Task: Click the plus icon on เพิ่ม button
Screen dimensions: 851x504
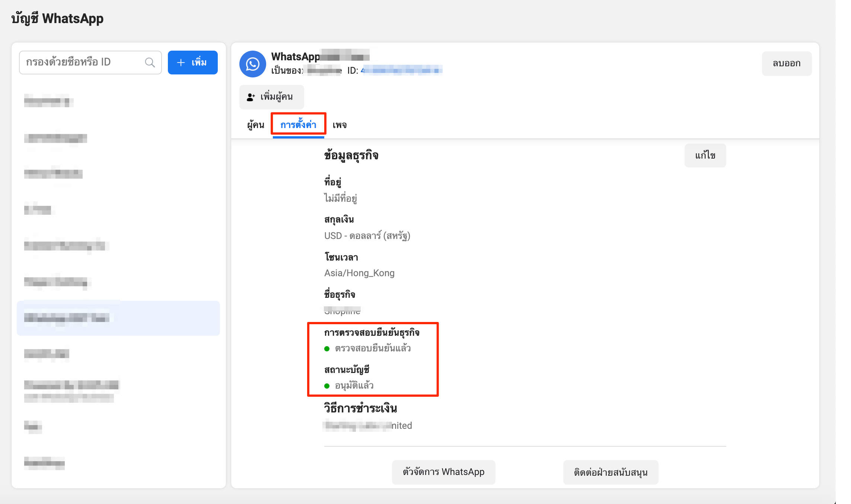Action: (181, 63)
